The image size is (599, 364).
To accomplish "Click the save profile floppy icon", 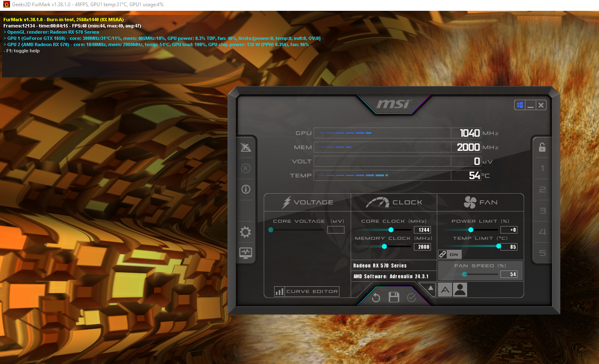I will (394, 297).
